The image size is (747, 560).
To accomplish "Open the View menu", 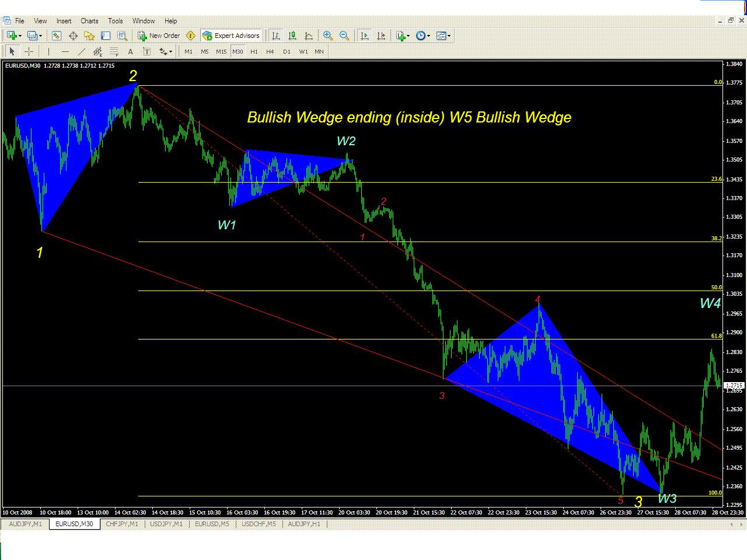I will (40, 21).
